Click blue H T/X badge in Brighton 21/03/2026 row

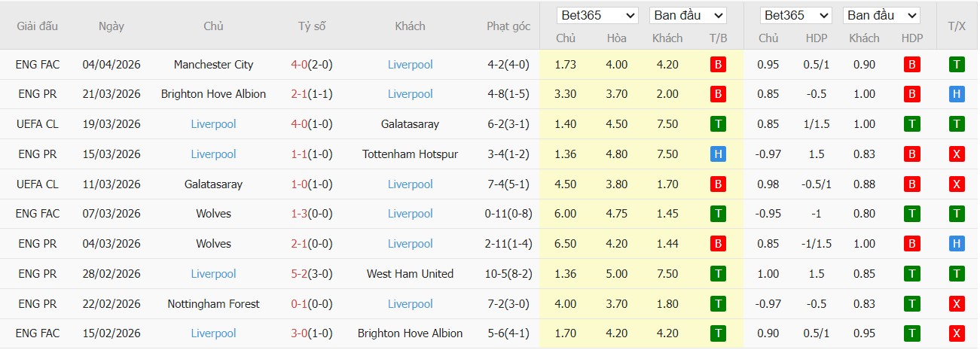pos(957,94)
